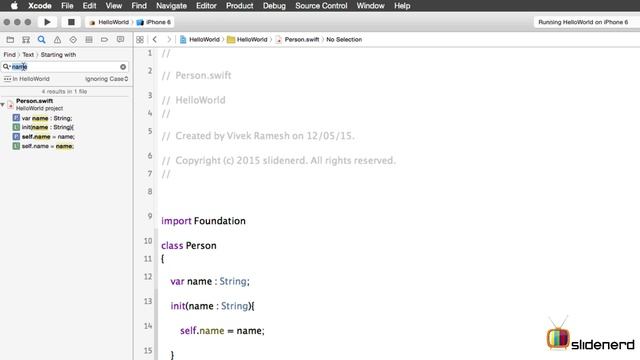Screen dimensions: 640x360
Task: Select the Find navigator magnifier icon
Action: [x=42, y=40]
